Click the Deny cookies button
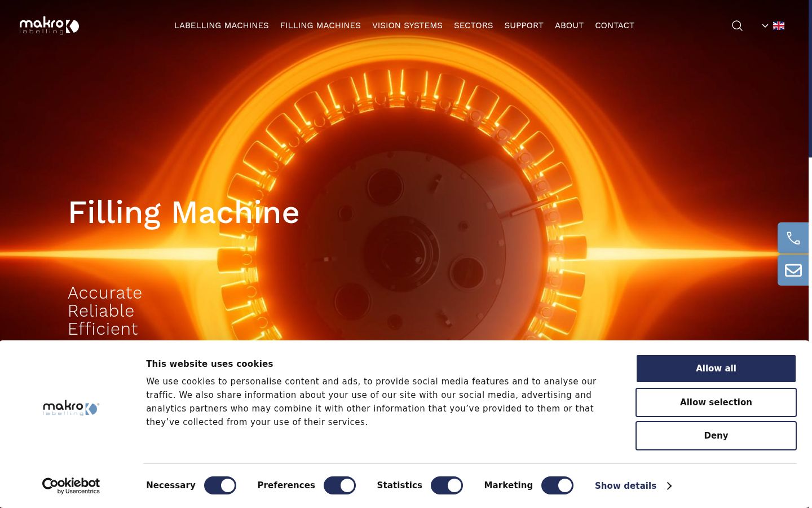Screen dimensions: 812x508 (x=716, y=436)
